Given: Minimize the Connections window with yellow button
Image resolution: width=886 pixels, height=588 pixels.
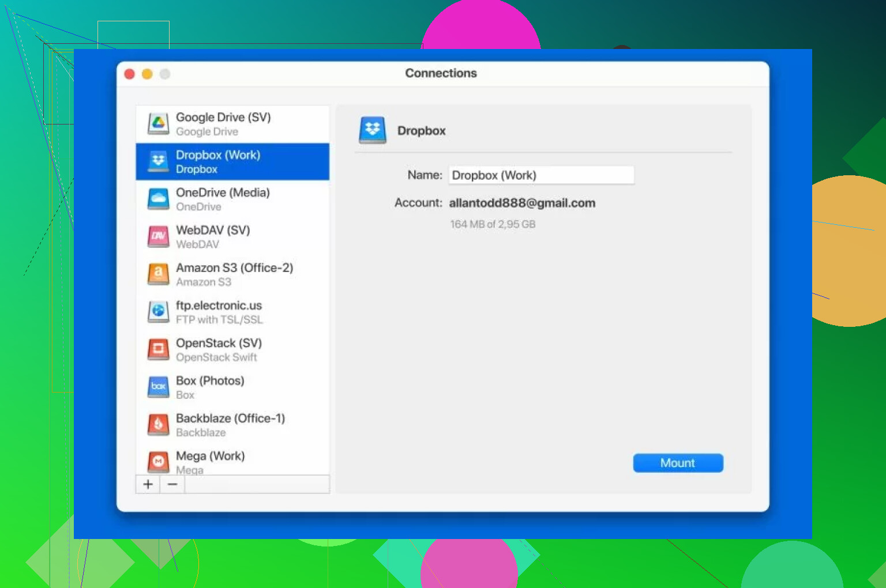Looking at the screenshot, I should pyautogui.click(x=147, y=74).
